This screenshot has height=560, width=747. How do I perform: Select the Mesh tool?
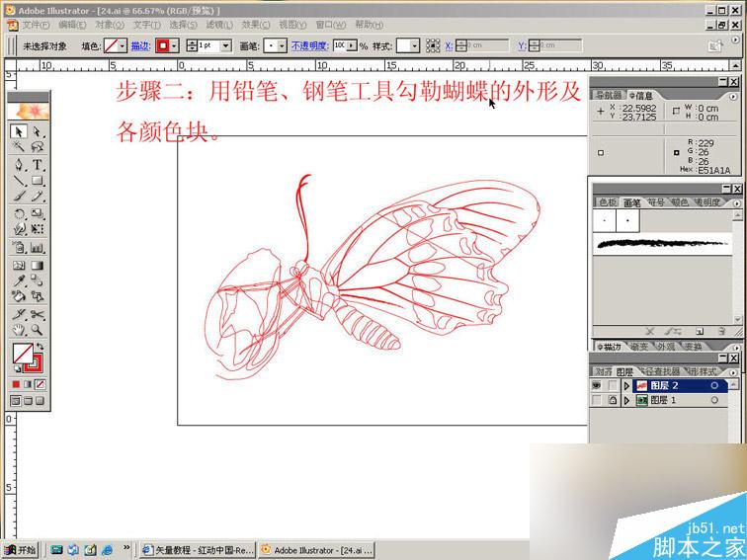pyautogui.click(x=19, y=266)
